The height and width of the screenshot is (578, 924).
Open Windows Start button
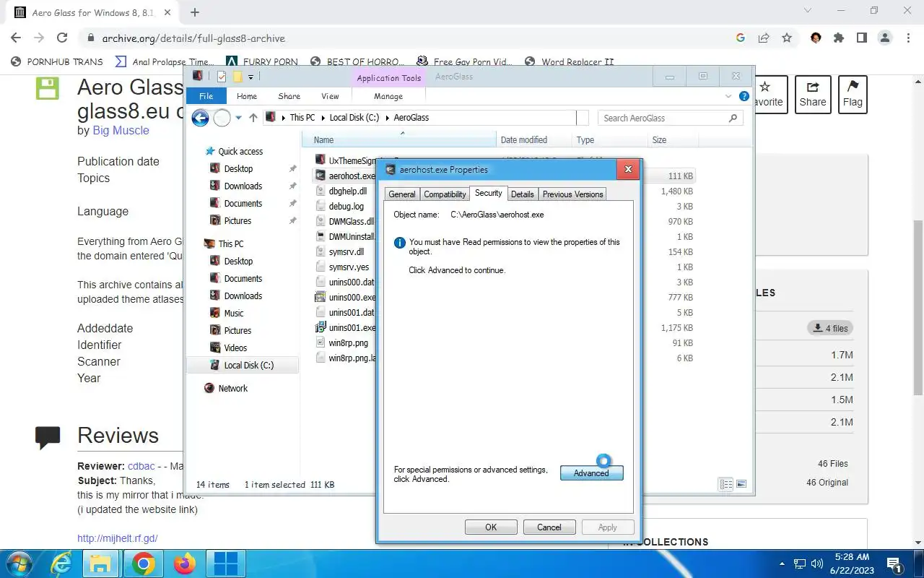18,564
